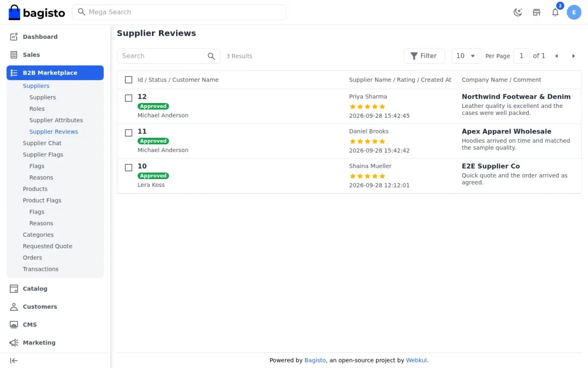Click Approved badge on review 12
The height and width of the screenshot is (368, 588).
click(153, 106)
